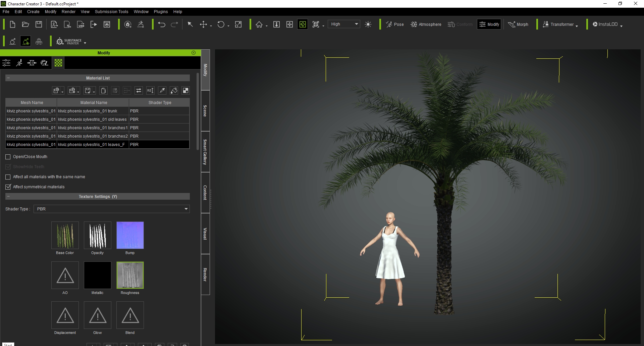Viewport: 644px width, 346px height.
Task: Open the Substance Painter tool
Action: [69, 41]
